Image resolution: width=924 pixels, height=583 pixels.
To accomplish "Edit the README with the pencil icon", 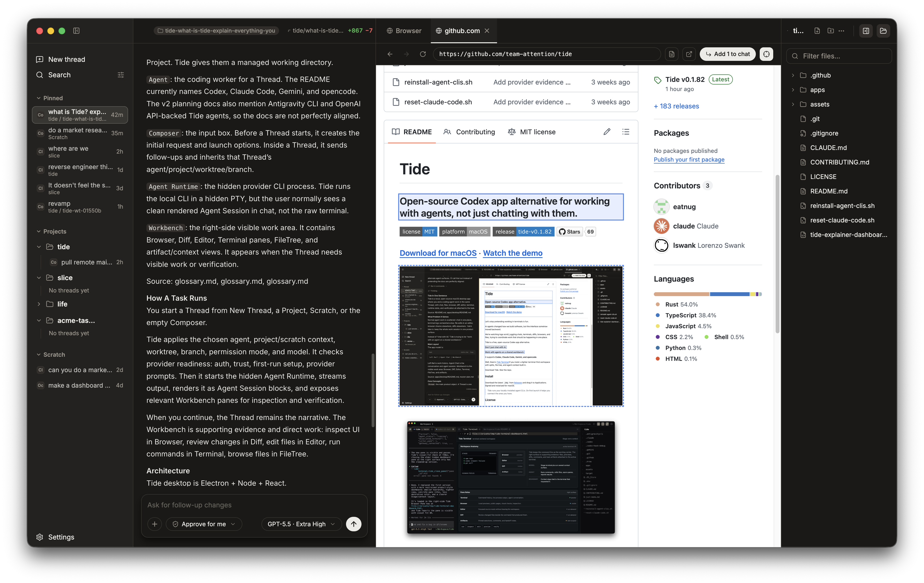I will coord(607,132).
